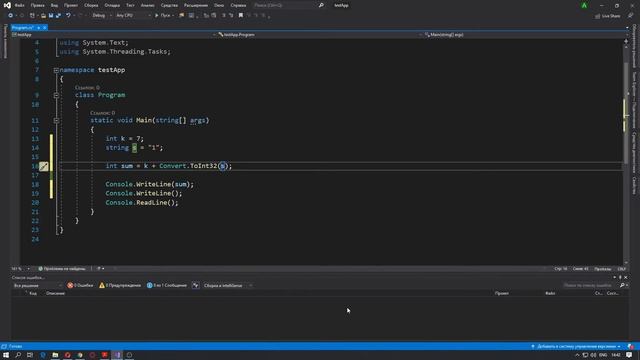The image size is (640, 360).
Task: Open the Сборка и IntelliSense dropdown
Action: pyautogui.click(x=228, y=285)
